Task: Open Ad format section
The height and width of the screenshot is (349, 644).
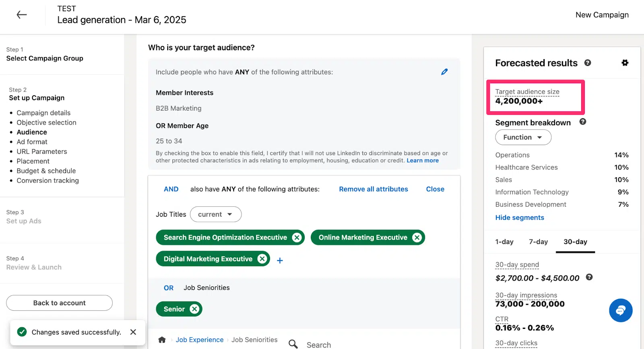Action: tap(32, 142)
